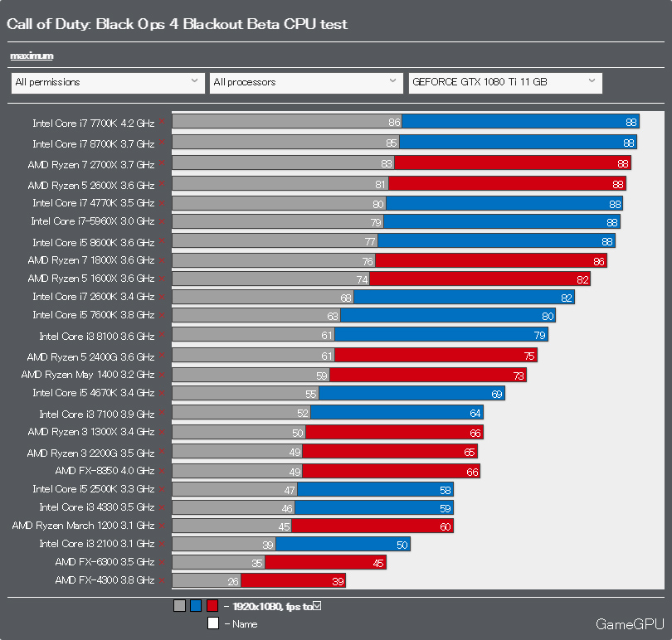Click red X next to Intel Core i5 8600K
The height and width of the screenshot is (640, 672).
click(x=162, y=240)
